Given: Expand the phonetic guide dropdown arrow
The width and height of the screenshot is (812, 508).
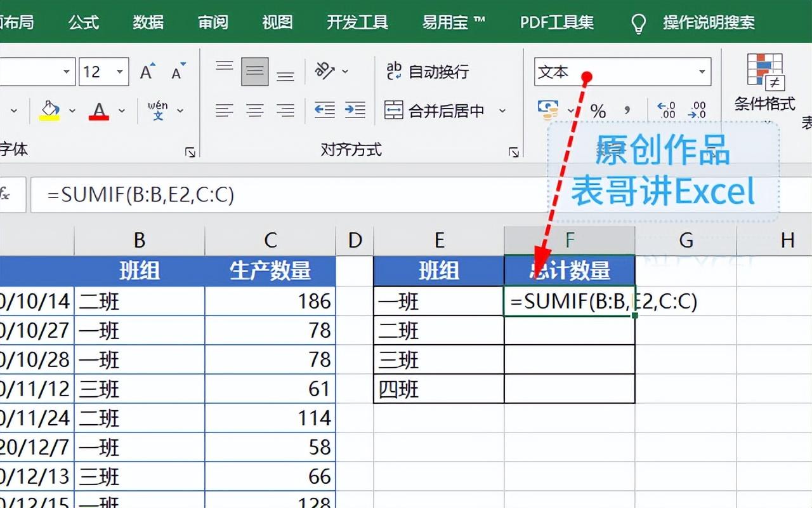Looking at the screenshot, I should coord(180,111).
